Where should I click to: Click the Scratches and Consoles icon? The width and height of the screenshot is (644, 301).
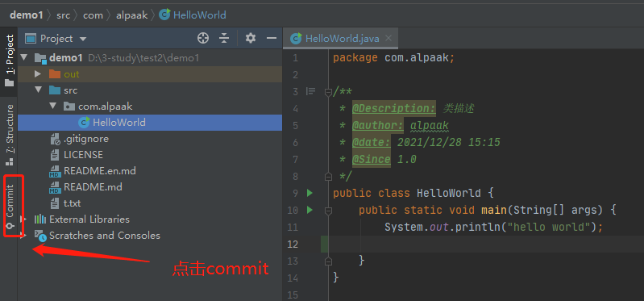coord(40,236)
